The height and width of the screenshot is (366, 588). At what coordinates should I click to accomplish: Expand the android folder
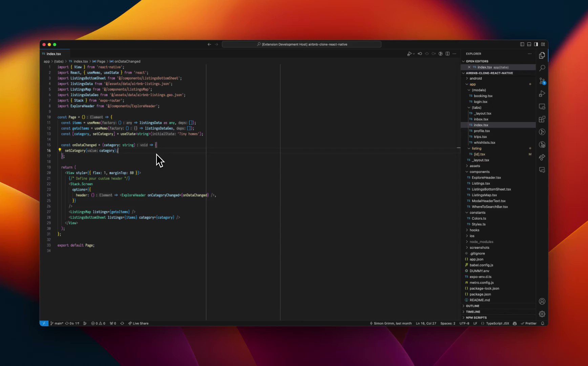click(498, 78)
